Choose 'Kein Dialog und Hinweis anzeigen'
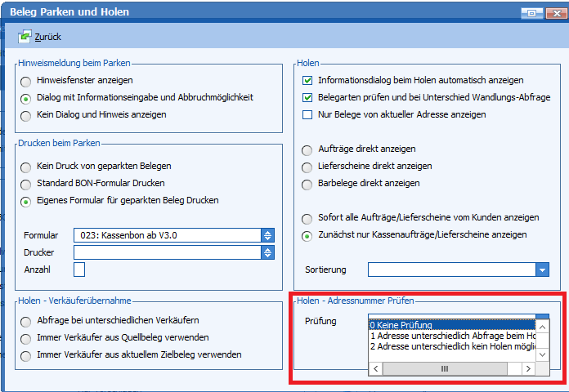Viewport: 569px width, 392px height. pyautogui.click(x=27, y=116)
